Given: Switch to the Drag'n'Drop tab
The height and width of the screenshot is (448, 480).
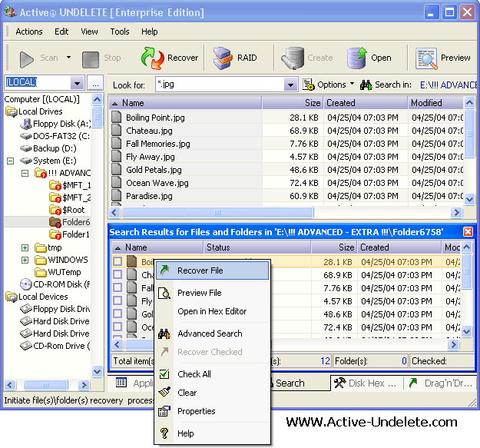Looking at the screenshot, I should pos(441,383).
